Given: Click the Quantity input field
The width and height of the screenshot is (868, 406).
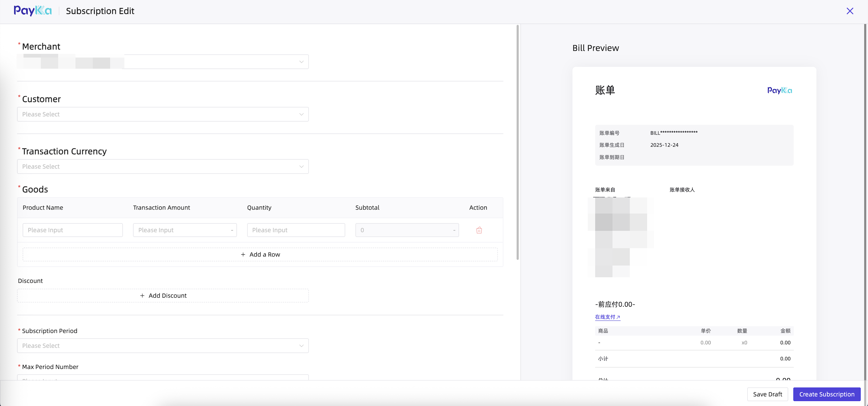Looking at the screenshot, I should [295, 230].
